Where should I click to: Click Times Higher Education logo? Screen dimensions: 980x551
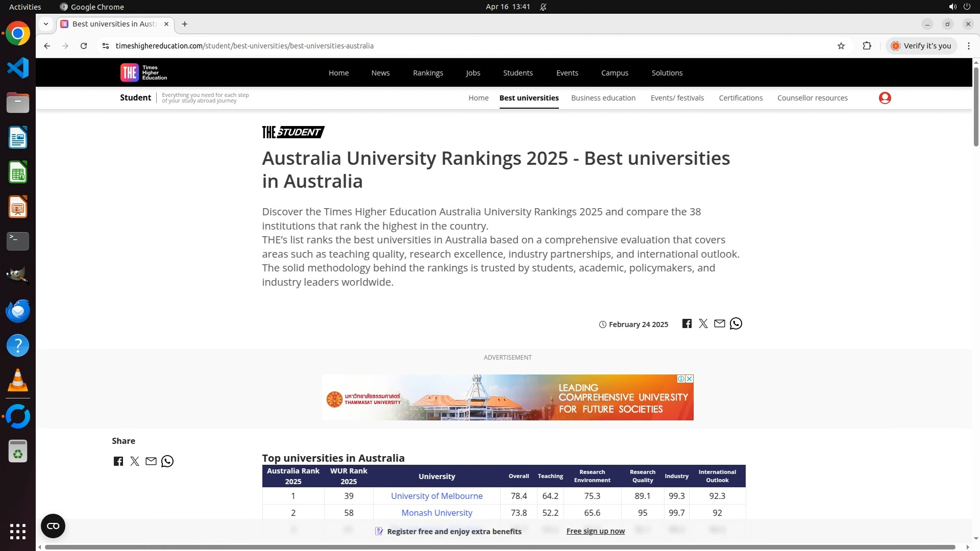point(144,72)
